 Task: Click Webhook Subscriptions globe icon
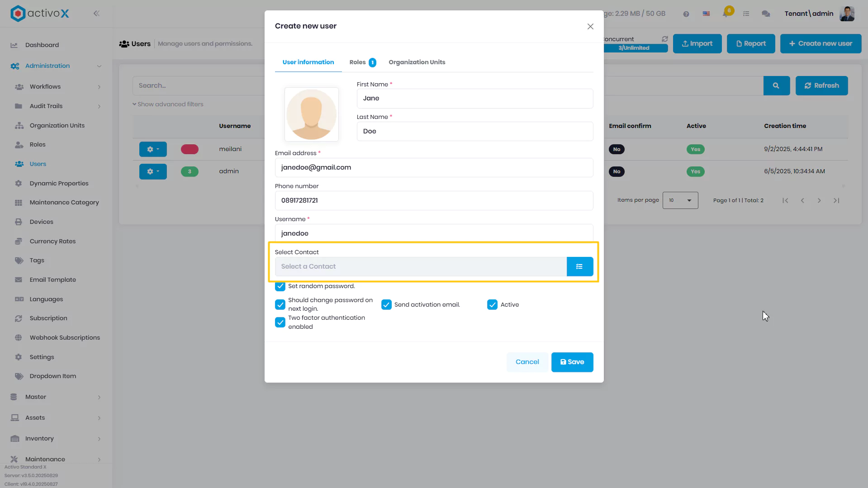coord(19,338)
